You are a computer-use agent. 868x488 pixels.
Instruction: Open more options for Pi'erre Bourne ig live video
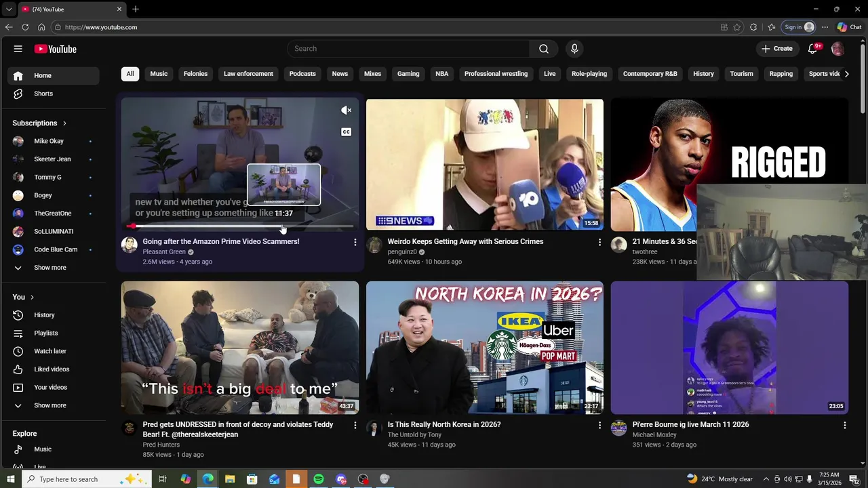(x=844, y=425)
